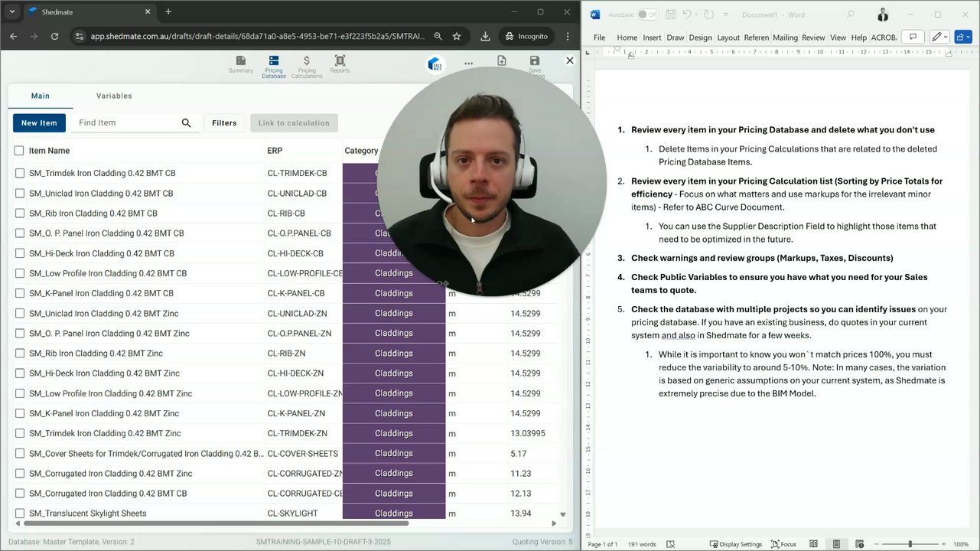Viewport: 980px width, 551px height.
Task: View site information icon in the address bar
Action: pyautogui.click(x=80, y=36)
